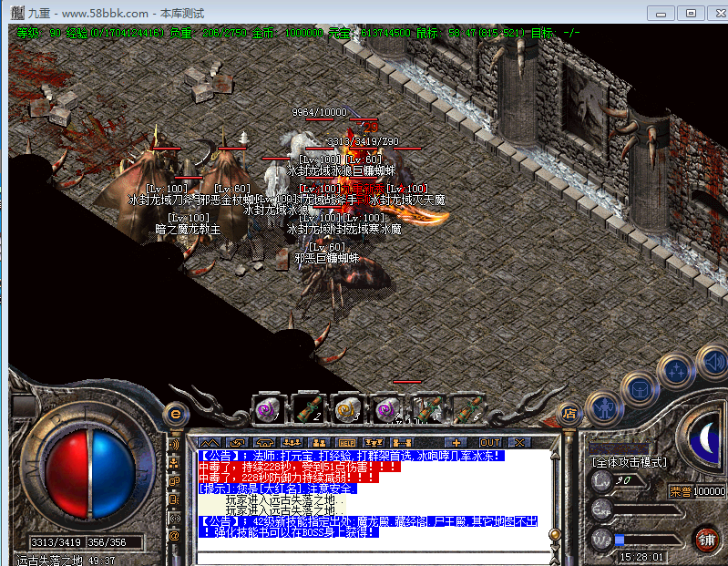Click the 法师 打元宝 announcement chat line

pos(352,456)
